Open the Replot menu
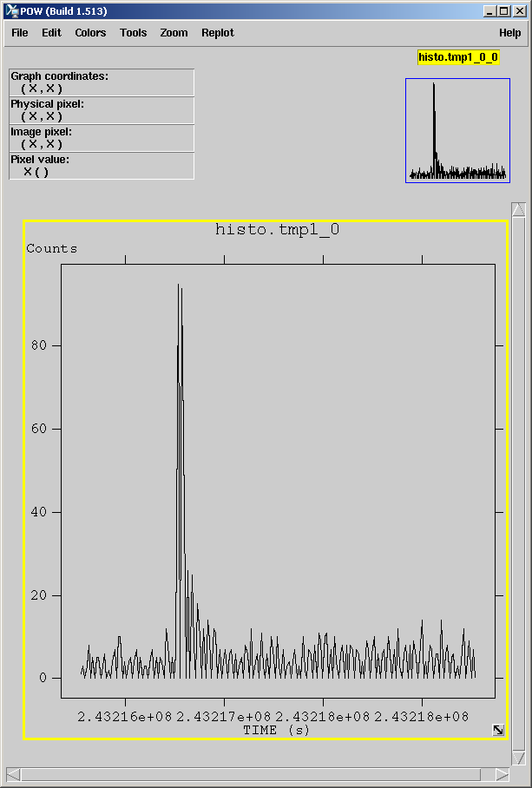The image size is (532, 788). point(218,33)
